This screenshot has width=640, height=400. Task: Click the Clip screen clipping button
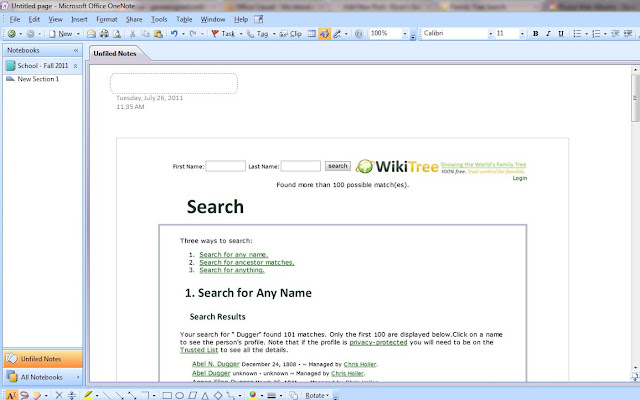pos(291,34)
